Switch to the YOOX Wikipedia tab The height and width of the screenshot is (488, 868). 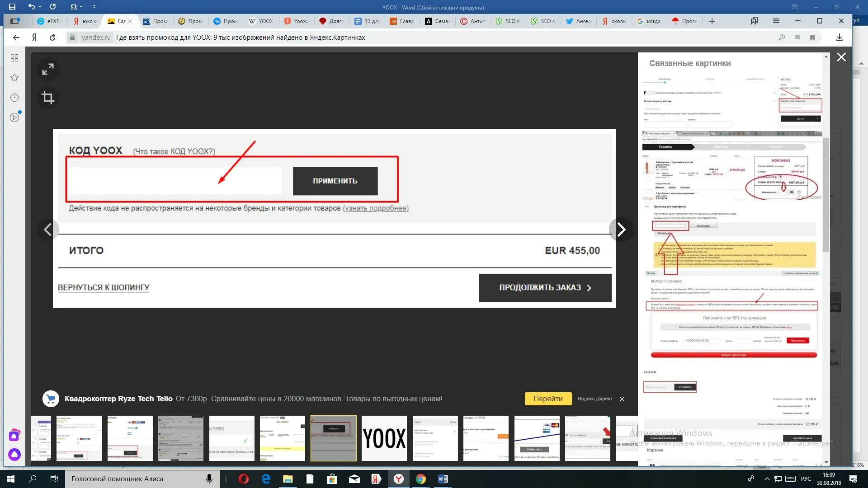(262, 21)
